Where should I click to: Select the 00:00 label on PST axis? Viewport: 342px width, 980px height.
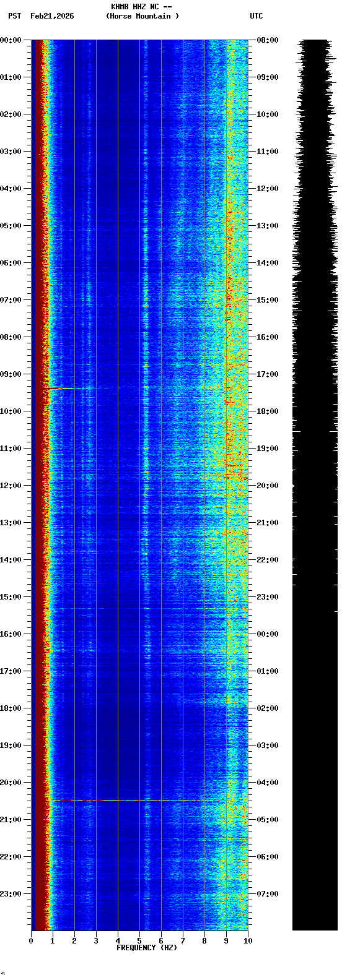(11, 40)
